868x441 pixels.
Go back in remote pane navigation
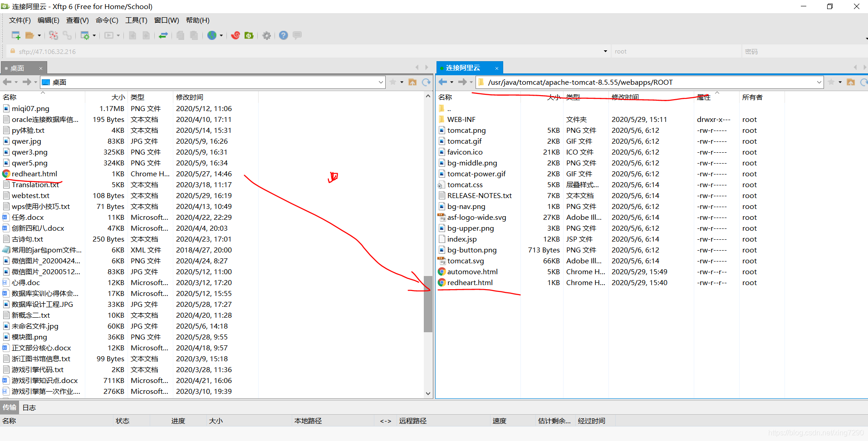point(443,82)
